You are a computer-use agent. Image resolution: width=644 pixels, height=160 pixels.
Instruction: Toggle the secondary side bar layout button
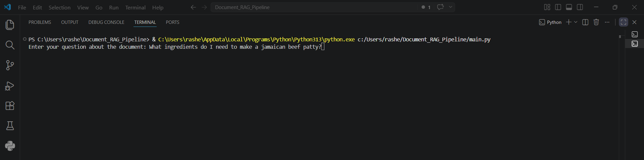point(580,7)
